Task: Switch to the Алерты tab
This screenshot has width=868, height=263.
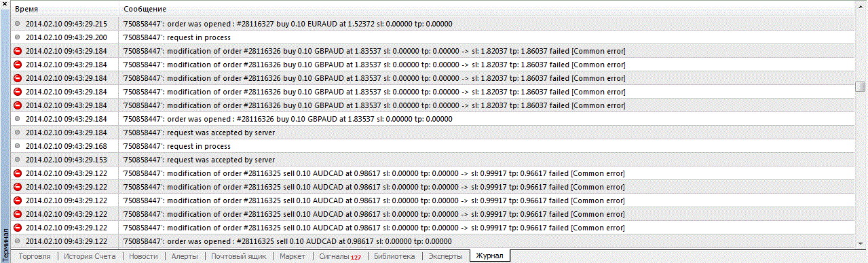Action: [x=185, y=256]
